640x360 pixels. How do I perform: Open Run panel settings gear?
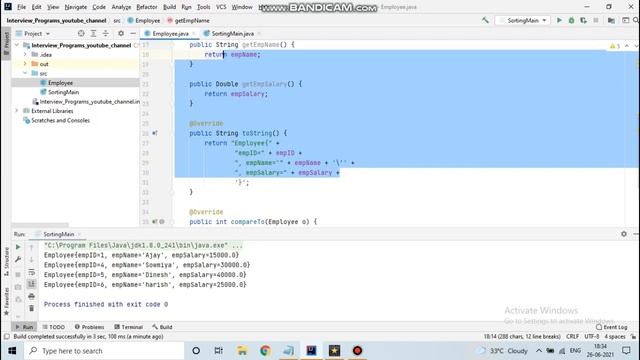624,234
